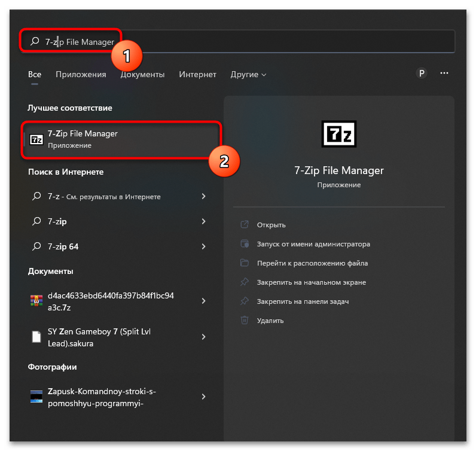
Task: Switch to the Документы tab
Action: tap(142, 74)
